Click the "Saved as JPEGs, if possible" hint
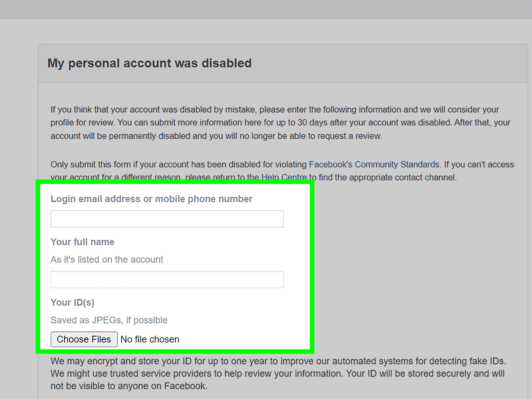This screenshot has height=399, width=532. 109,320
